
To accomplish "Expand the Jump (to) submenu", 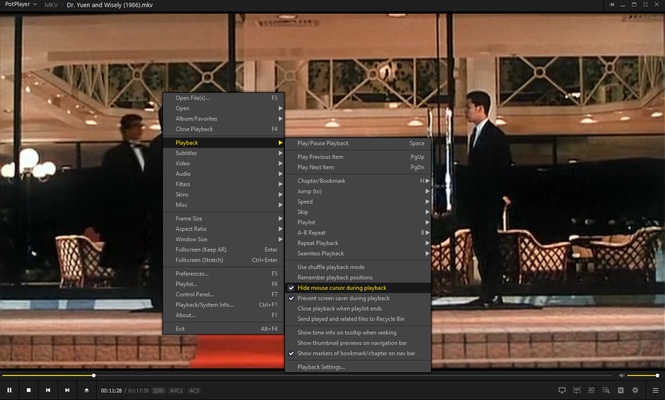I will click(358, 191).
